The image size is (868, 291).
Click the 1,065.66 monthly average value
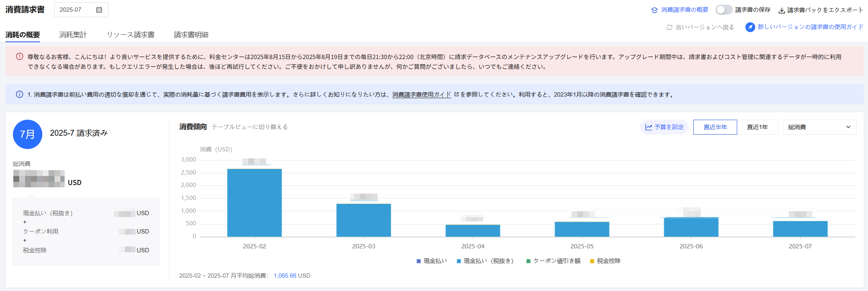tap(285, 276)
